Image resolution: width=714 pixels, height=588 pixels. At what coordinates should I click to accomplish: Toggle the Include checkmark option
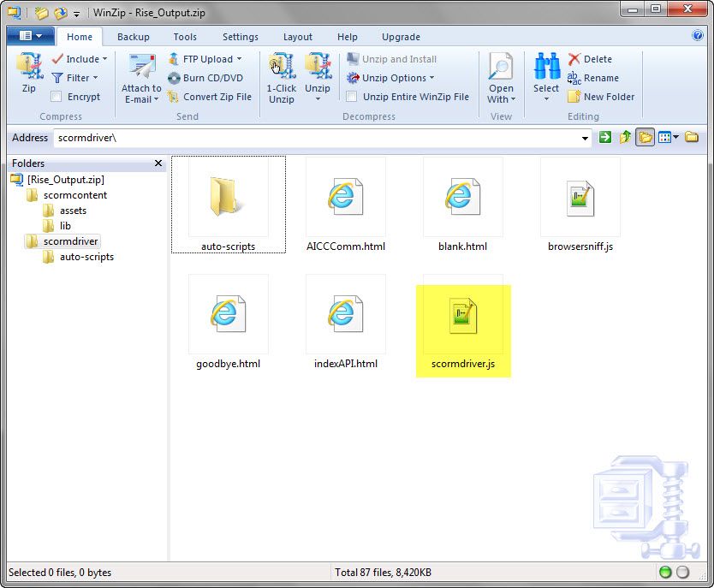coord(57,59)
